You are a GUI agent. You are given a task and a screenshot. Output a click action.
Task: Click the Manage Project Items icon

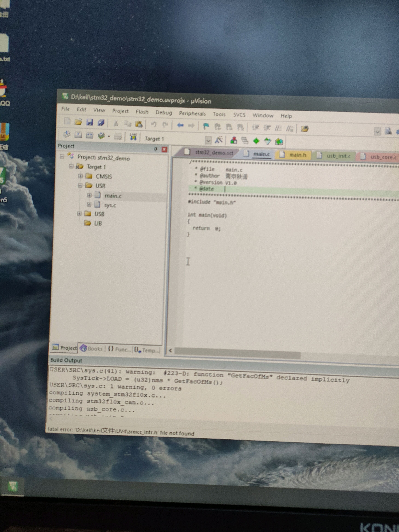[234, 140]
